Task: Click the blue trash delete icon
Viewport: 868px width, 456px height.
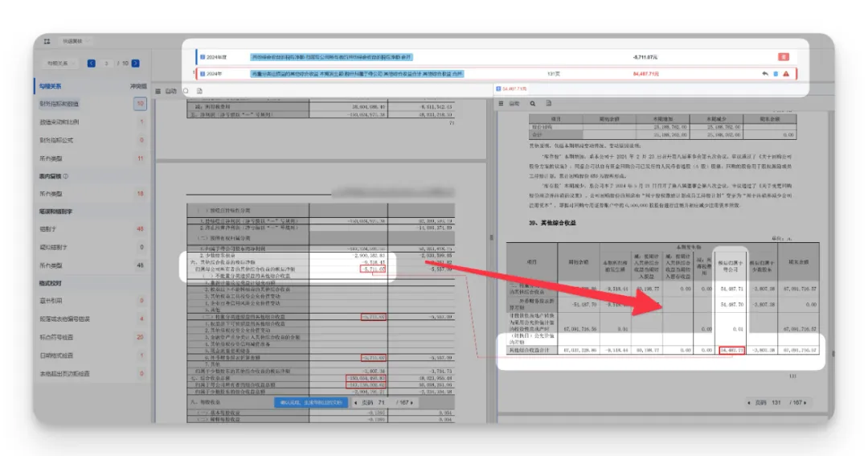Action: click(776, 74)
